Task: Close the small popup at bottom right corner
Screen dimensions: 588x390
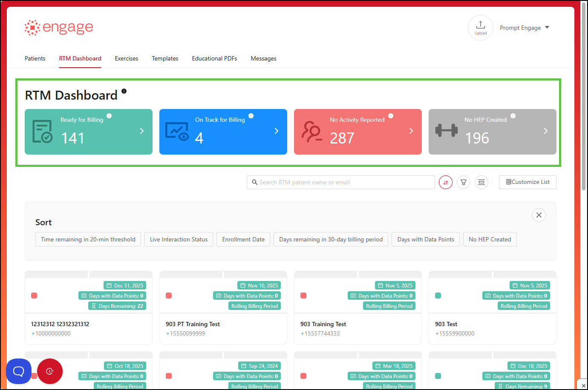Action: pos(583,385)
